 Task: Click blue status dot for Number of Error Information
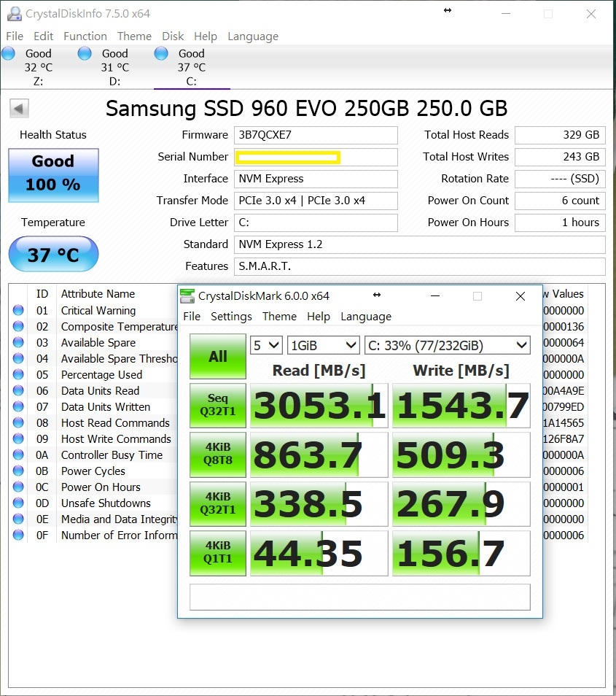[18, 535]
